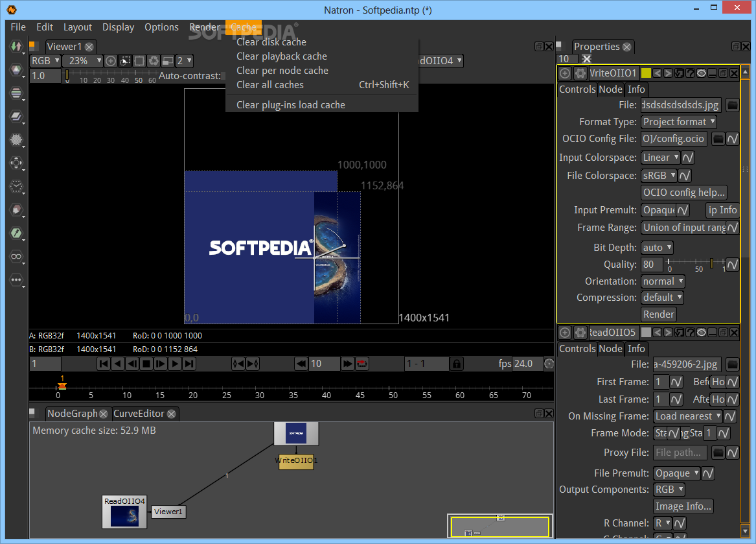The height and width of the screenshot is (544, 756).
Task: Open the Format Type dropdown
Action: [679, 122]
